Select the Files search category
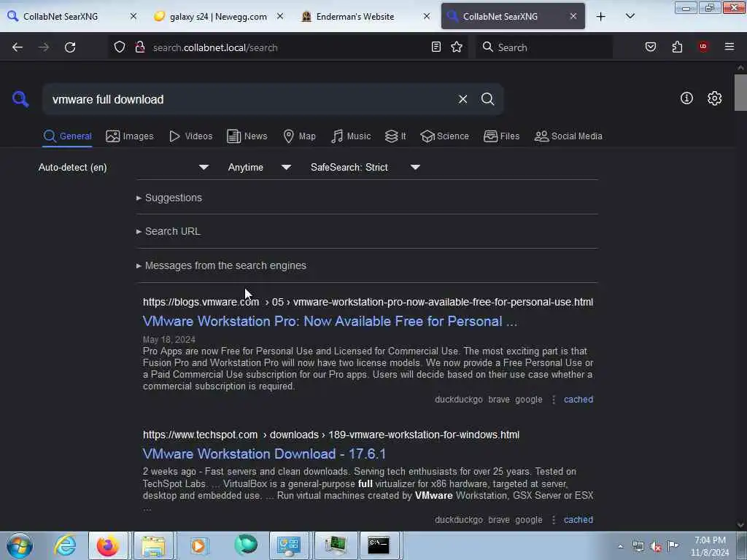The width and height of the screenshot is (747, 560). pos(501,136)
